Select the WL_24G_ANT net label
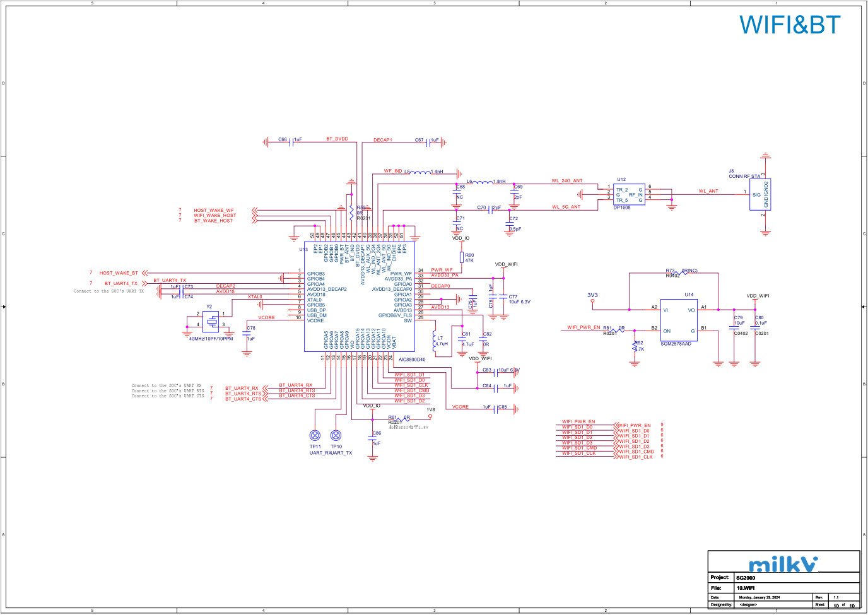Screen dimensions: 868x615 tap(567, 181)
